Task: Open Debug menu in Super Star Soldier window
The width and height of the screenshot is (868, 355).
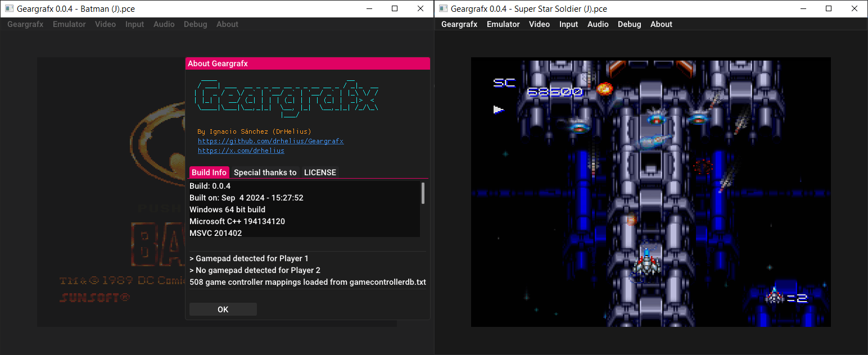Action: pyautogui.click(x=630, y=24)
